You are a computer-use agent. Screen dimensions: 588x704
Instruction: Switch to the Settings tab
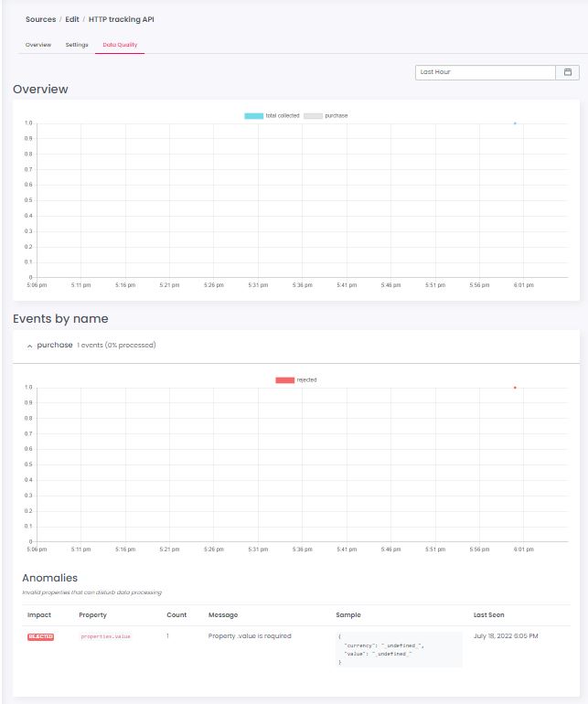click(x=77, y=45)
